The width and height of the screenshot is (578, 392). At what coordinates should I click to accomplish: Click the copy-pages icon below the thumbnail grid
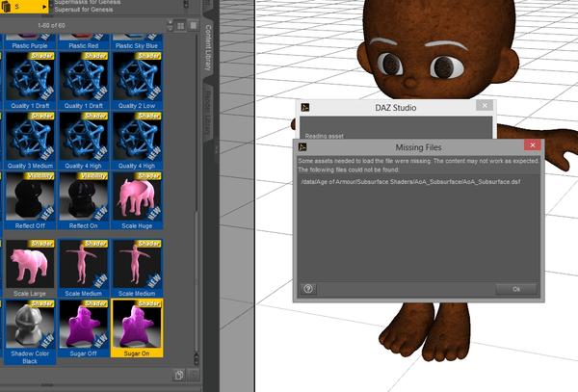(179, 375)
